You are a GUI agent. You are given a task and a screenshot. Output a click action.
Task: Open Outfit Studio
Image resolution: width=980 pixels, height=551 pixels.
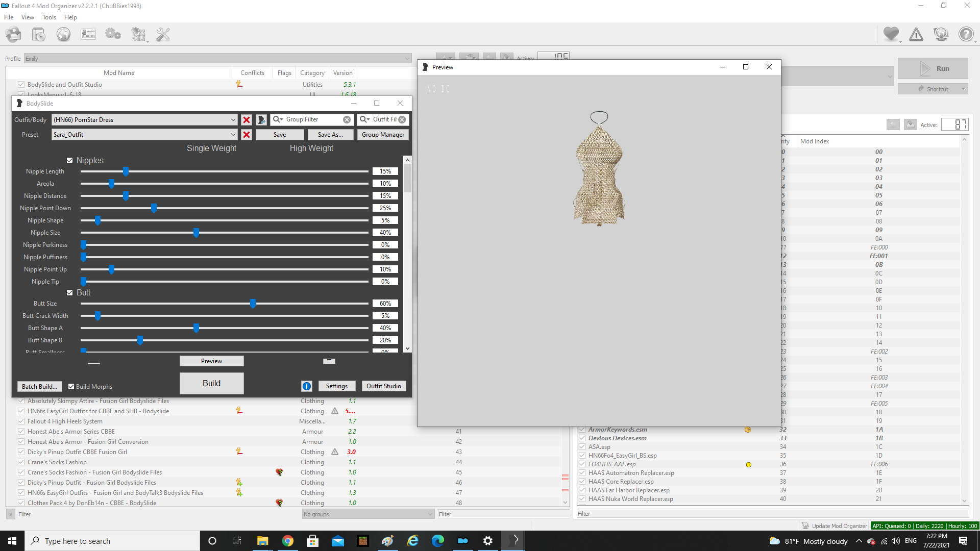(x=383, y=386)
